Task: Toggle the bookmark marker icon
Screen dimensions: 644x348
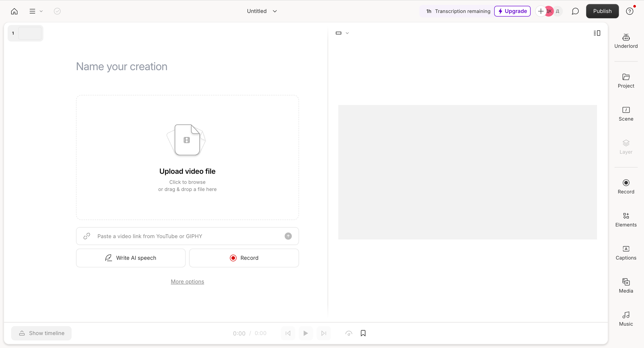Action: tap(363, 333)
